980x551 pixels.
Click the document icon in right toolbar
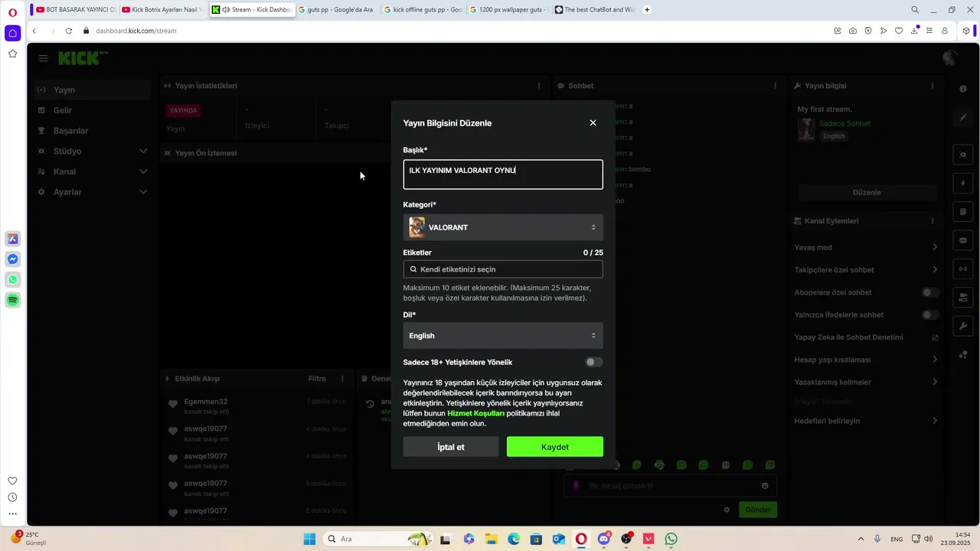coord(963,211)
